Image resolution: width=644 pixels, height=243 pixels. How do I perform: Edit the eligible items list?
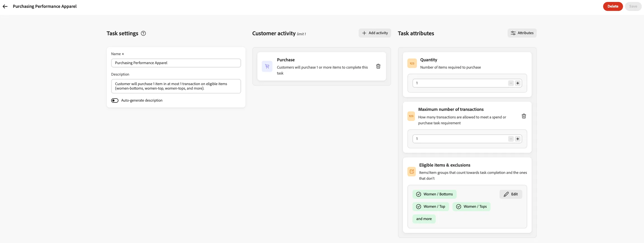tap(511, 194)
